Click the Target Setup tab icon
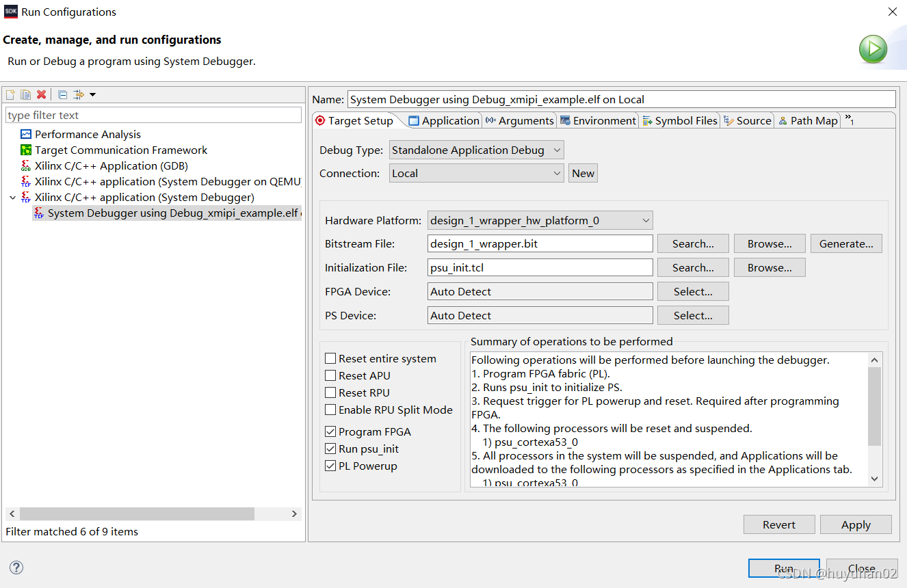The image size is (907, 588). (320, 120)
